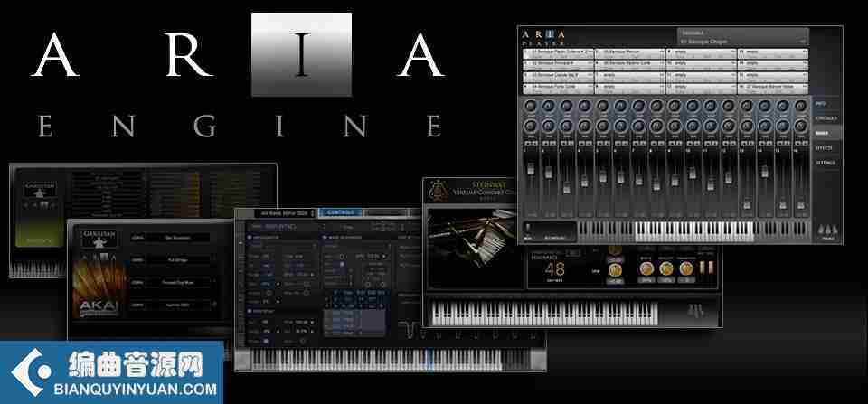Click channel 16 upper knob in ARIA mixer
This screenshot has height=404, width=868.
tap(800, 106)
